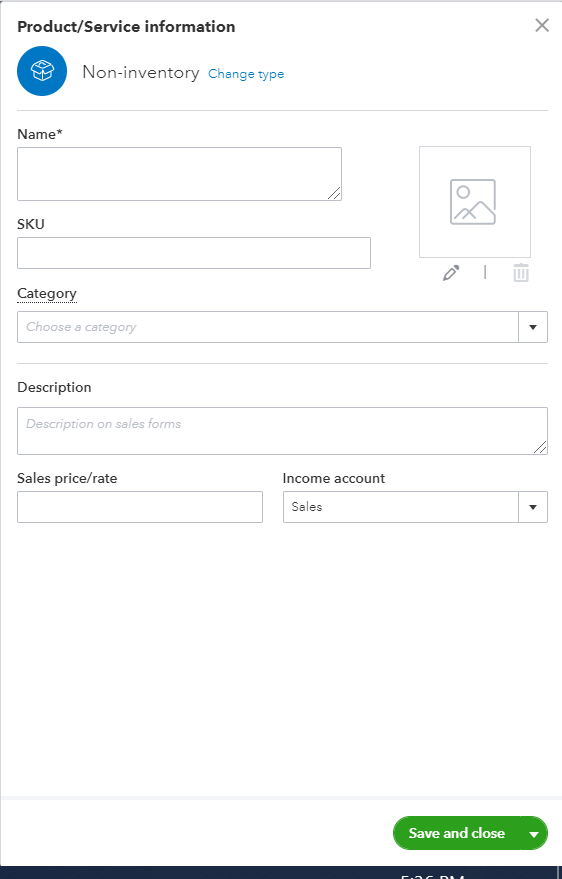562x879 pixels.
Task: Click the Description on sales forms box
Action: [282, 431]
